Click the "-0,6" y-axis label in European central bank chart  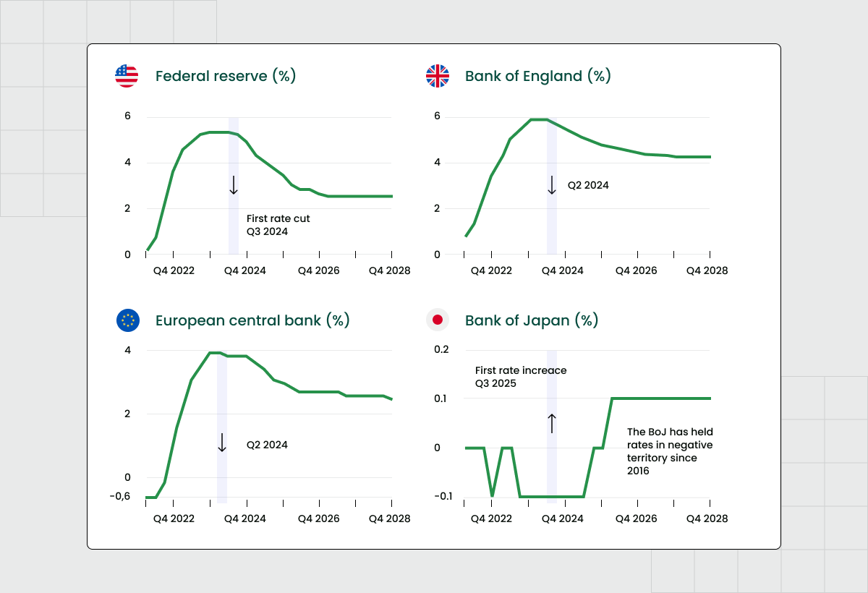(122, 496)
